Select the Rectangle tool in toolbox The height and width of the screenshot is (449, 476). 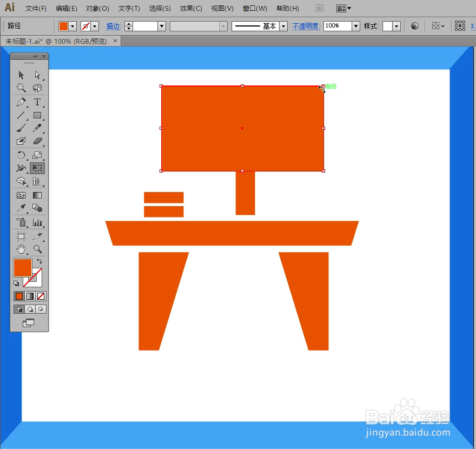click(x=37, y=115)
